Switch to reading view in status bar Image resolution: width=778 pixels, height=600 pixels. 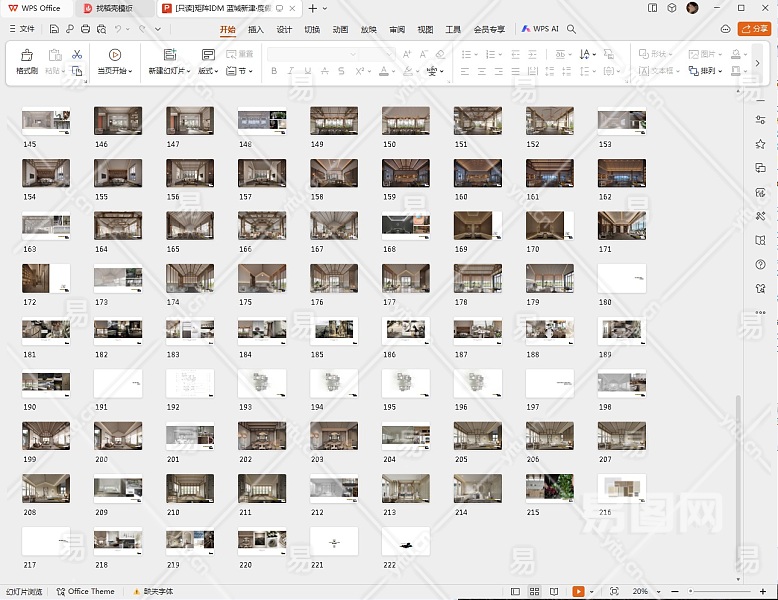tap(555, 592)
